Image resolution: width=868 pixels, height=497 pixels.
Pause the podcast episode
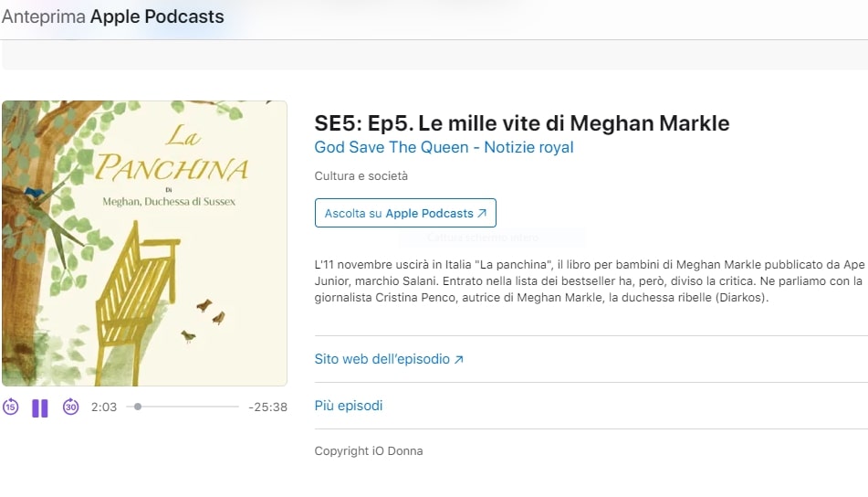click(40, 407)
